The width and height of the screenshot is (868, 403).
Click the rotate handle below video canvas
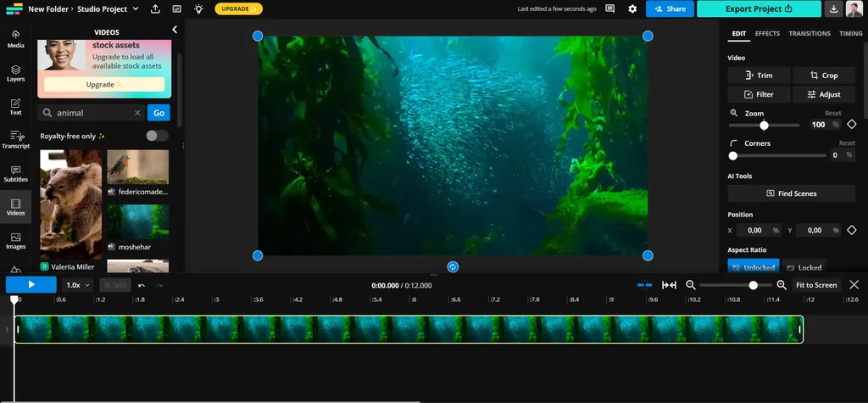click(453, 267)
